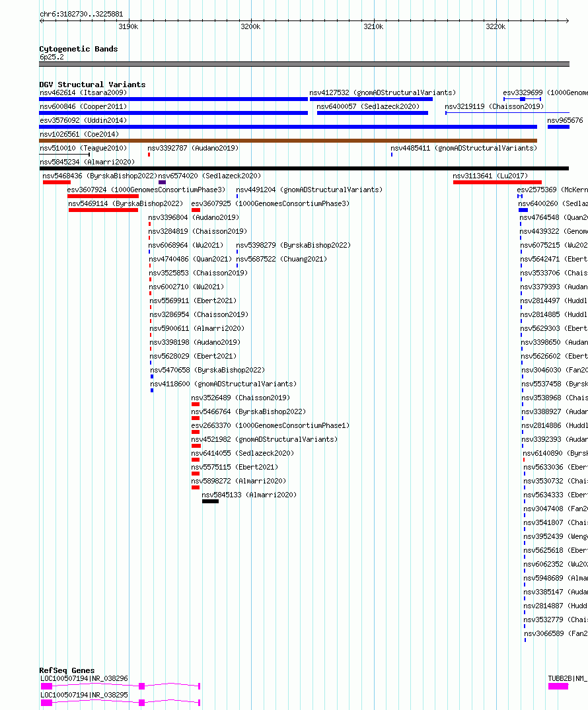Click nsv5569911 (Ebert2021) label
588x710 pixels.
point(194,301)
